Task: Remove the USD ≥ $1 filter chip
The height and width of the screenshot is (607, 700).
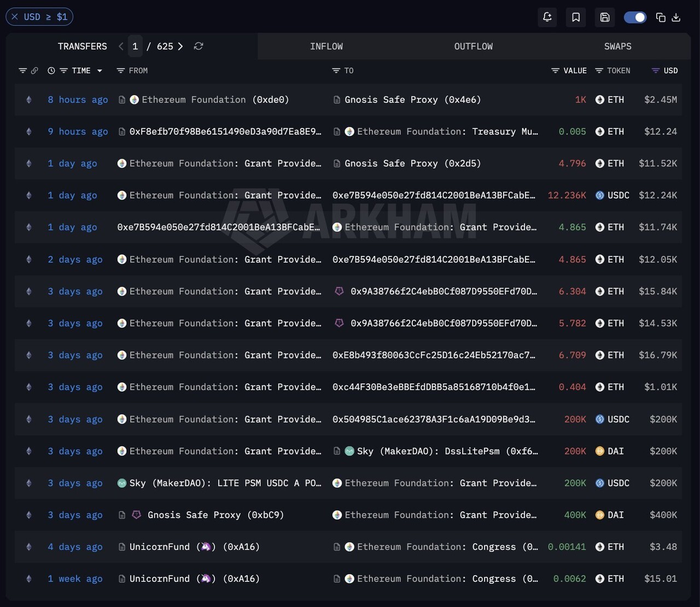Action: point(15,17)
